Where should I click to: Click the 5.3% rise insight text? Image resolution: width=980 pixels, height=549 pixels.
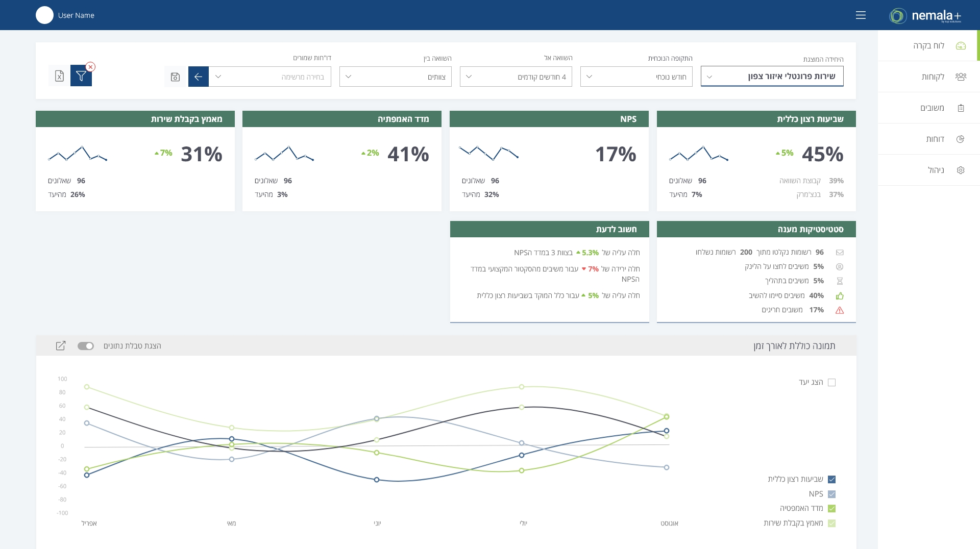[577, 253]
